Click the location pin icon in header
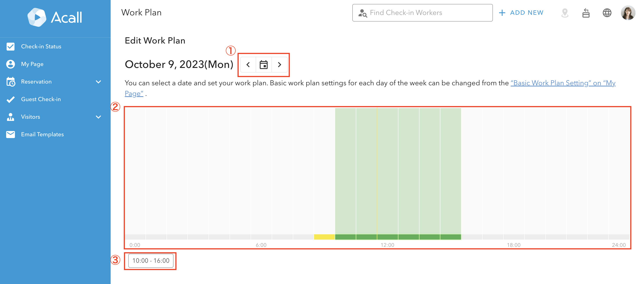 (564, 13)
